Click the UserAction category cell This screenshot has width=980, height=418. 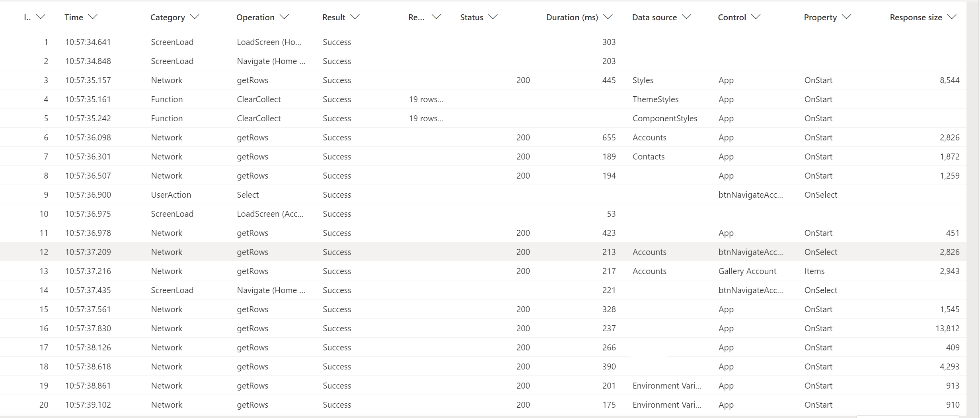tap(171, 195)
